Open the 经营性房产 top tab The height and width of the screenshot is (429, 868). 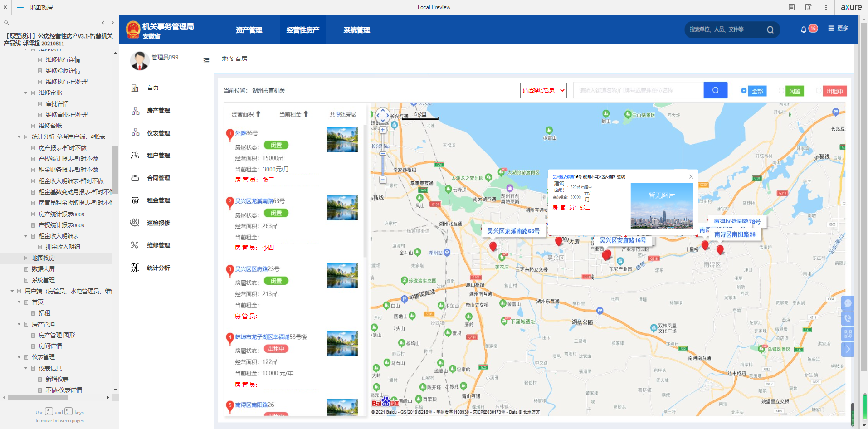303,30
